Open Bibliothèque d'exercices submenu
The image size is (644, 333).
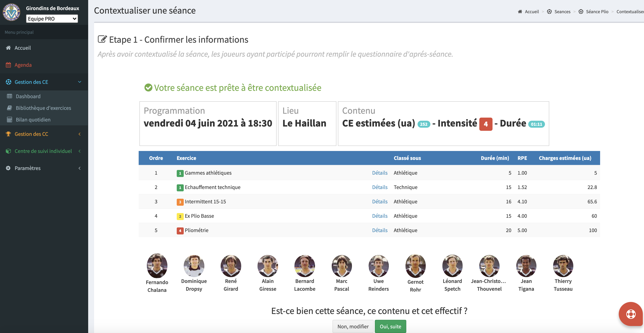pyautogui.click(x=44, y=108)
